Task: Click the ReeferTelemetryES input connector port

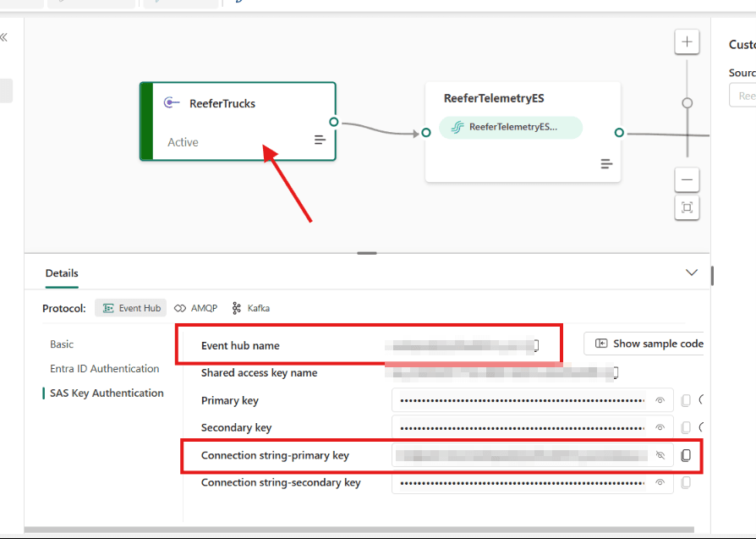Action: (425, 132)
